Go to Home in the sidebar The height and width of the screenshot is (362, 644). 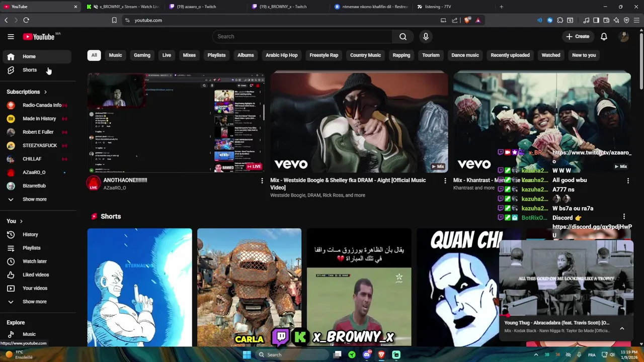[x=36, y=56]
